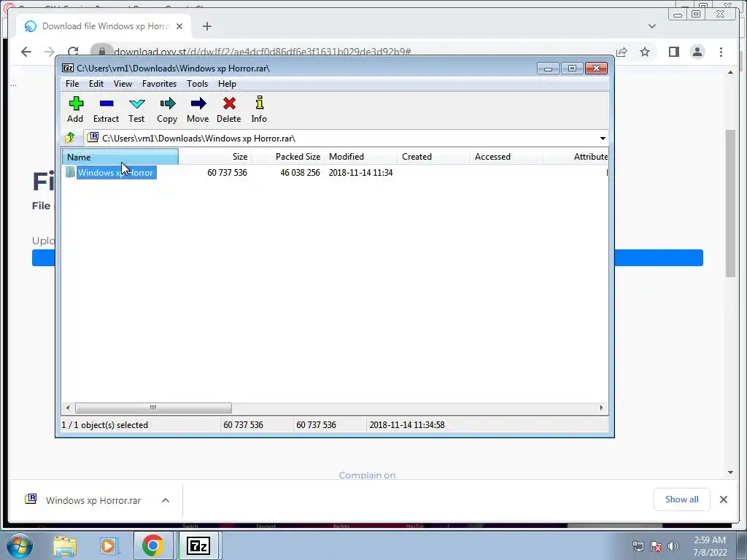The width and height of the screenshot is (747, 560).
Task: Open the Tools menu
Action: point(197,84)
